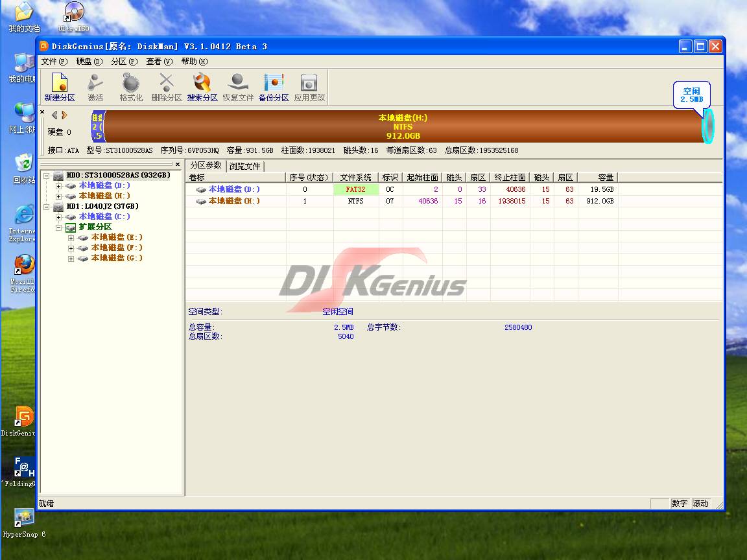747x560 pixels.
Task: Open the 文件(F) menu
Action: (x=54, y=62)
